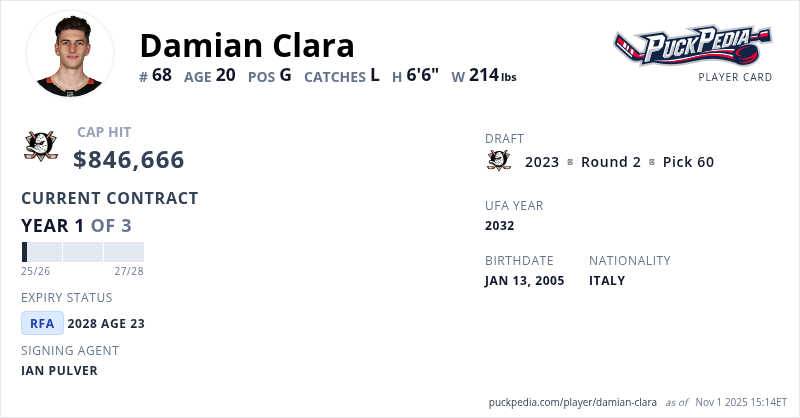Click the jersey number 68
Image resolution: width=800 pixels, height=418 pixels.
point(162,75)
